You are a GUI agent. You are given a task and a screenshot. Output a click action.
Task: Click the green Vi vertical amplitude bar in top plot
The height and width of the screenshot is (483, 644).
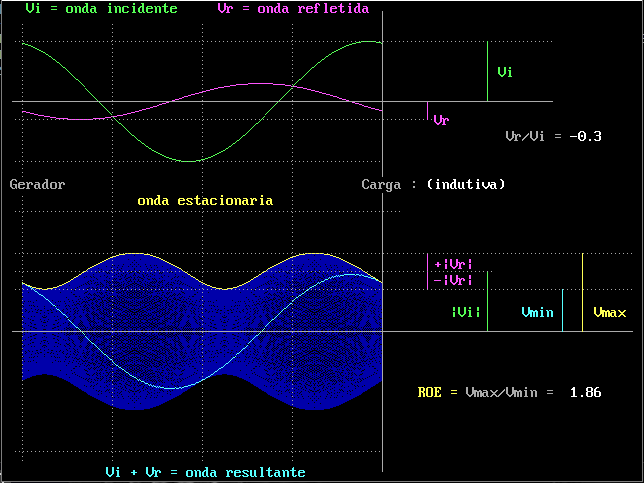point(488,71)
